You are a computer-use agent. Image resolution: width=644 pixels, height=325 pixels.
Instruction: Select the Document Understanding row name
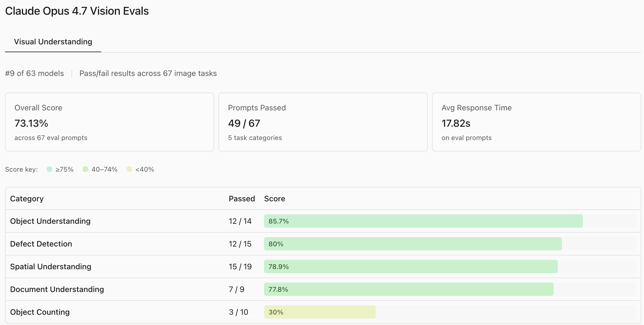tap(57, 289)
